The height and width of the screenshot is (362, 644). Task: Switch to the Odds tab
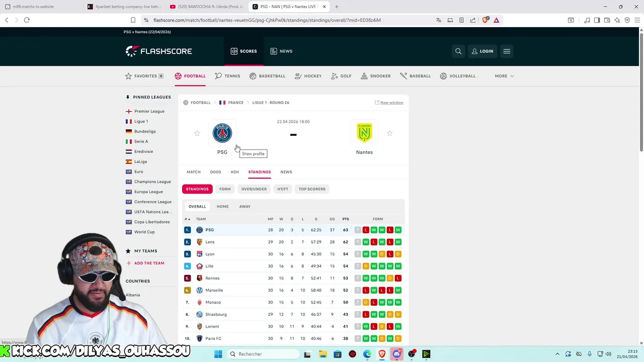pyautogui.click(x=215, y=172)
